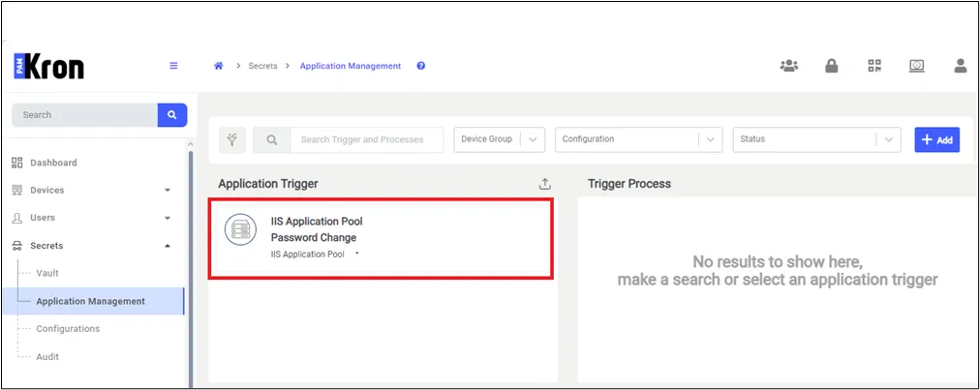The image size is (980, 390).
Task: Expand the Devices menu arrow
Action: [168, 190]
